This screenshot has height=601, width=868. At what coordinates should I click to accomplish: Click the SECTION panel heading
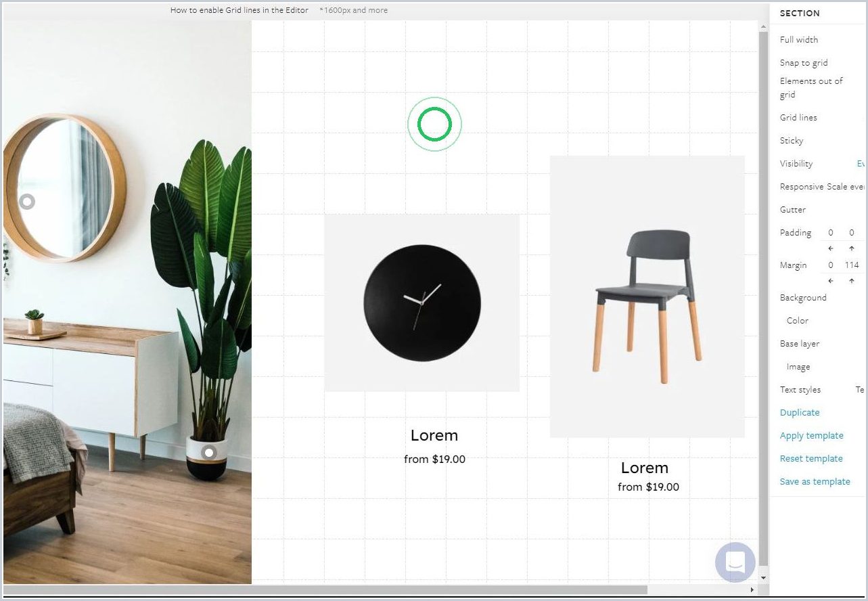[x=800, y=13]
